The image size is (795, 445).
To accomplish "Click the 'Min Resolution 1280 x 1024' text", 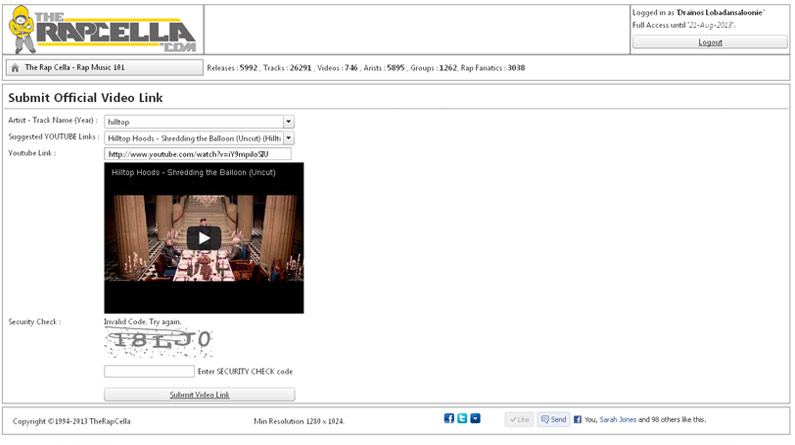I will (299, 421).
